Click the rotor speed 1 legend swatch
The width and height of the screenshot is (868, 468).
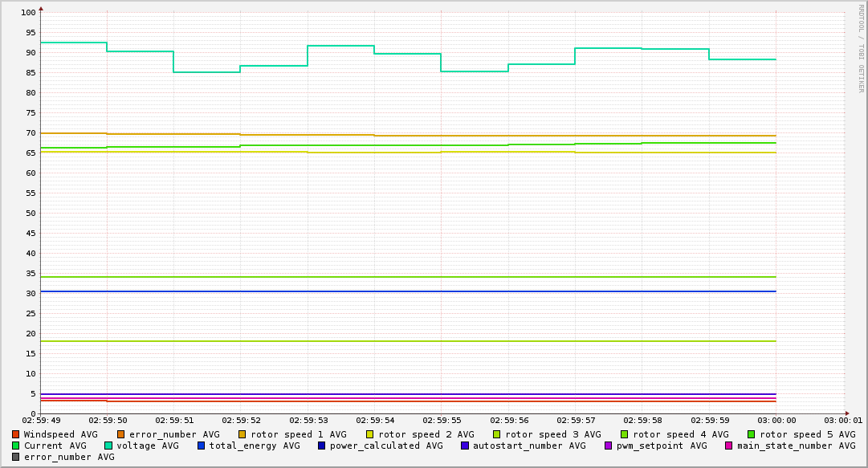[242, 434]
